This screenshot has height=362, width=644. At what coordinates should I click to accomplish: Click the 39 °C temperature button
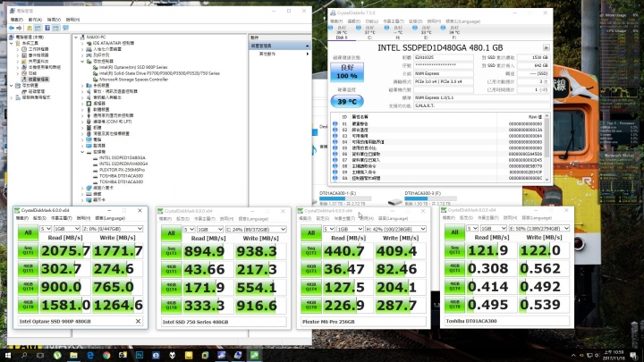[347, 101]
